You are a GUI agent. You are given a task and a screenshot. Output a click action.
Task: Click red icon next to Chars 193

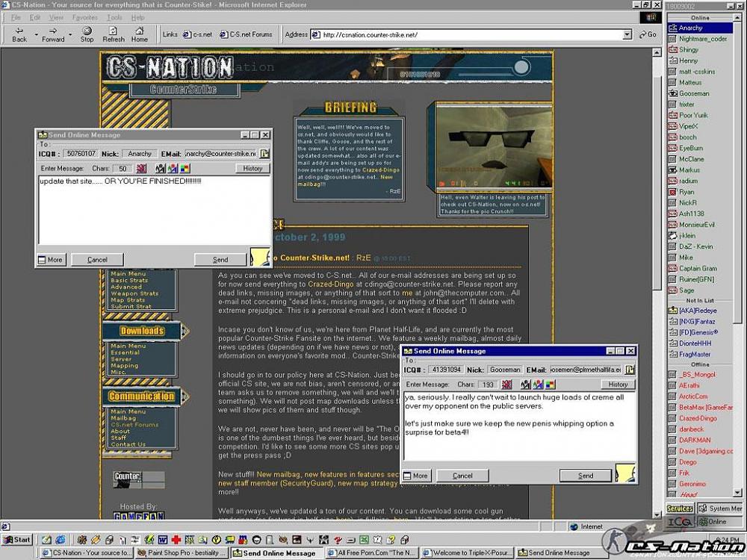pyautogui.click(x=507, y=385)
